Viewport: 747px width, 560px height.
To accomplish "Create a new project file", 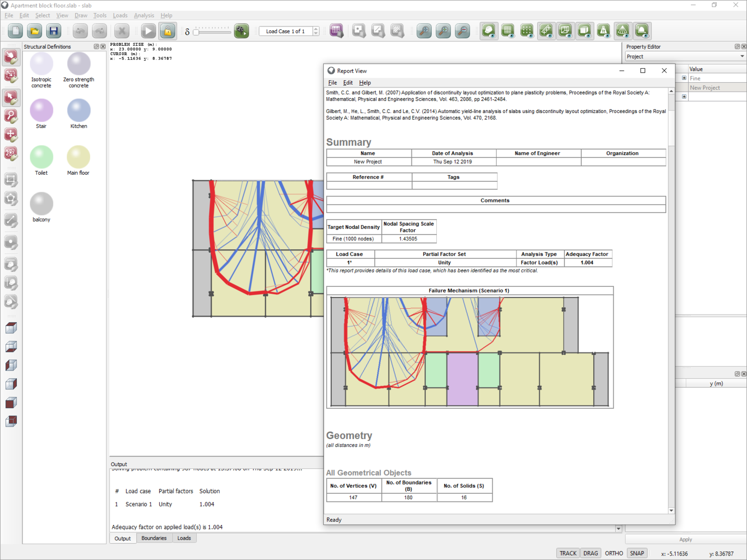I will 15,31.
